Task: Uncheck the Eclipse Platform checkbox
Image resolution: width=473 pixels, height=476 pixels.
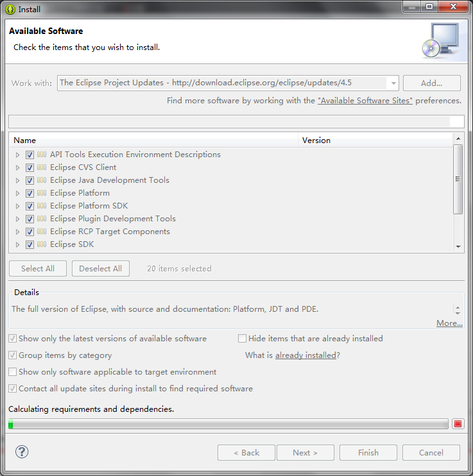Action: 30,193
